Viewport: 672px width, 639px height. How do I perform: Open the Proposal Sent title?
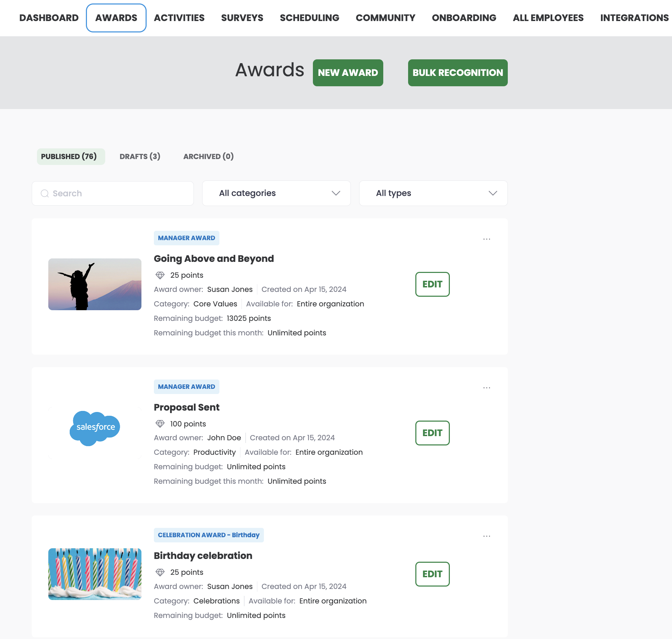187,407
